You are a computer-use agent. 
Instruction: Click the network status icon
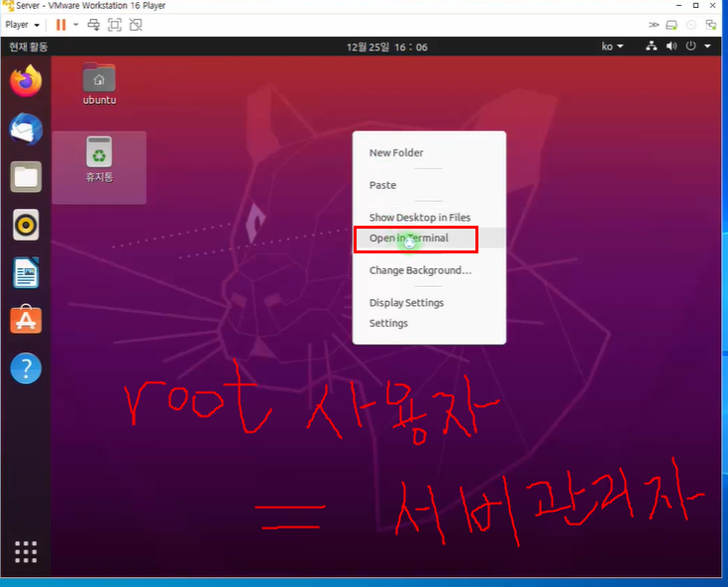[652, 46]
